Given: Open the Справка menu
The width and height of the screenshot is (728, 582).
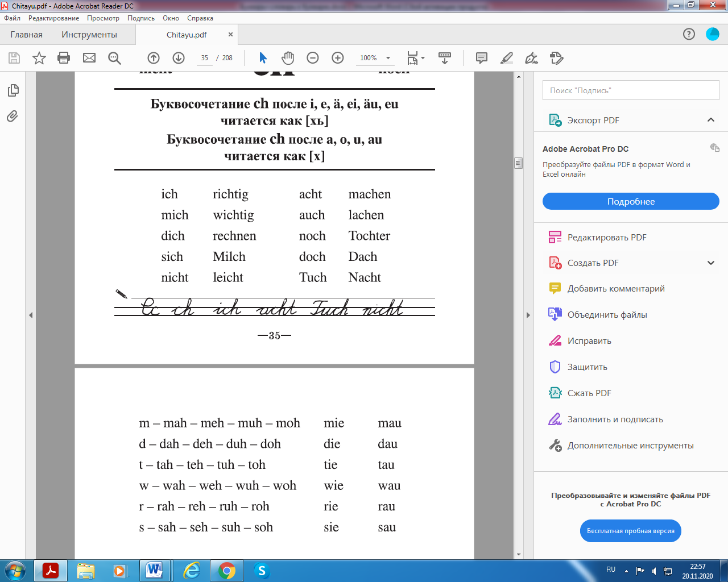Looking at the screenshot, I should (200, 18).
